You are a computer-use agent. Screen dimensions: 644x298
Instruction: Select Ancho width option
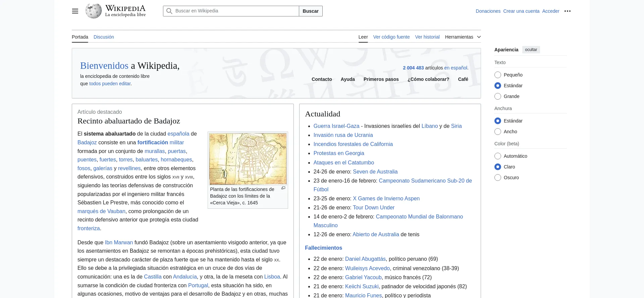[498, 132]
